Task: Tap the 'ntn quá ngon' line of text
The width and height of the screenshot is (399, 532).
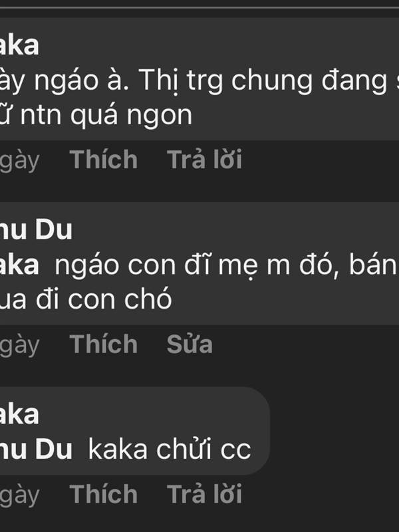Action: tap(96, 115)
